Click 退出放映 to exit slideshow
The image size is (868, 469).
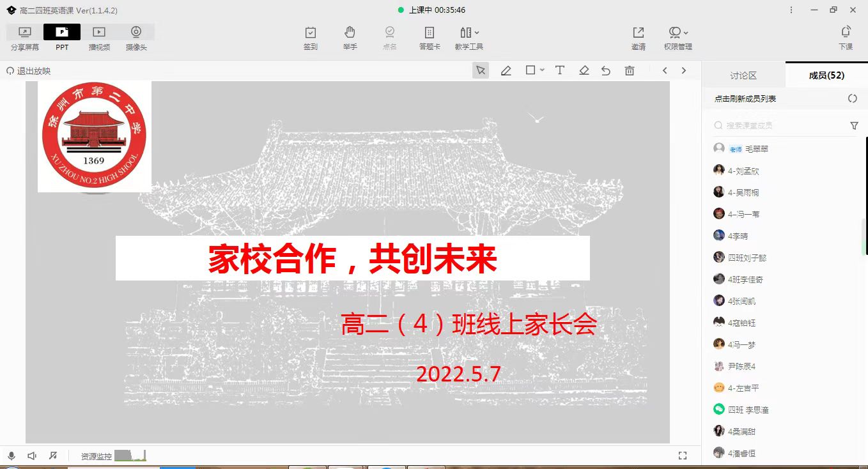click(28, 71)
